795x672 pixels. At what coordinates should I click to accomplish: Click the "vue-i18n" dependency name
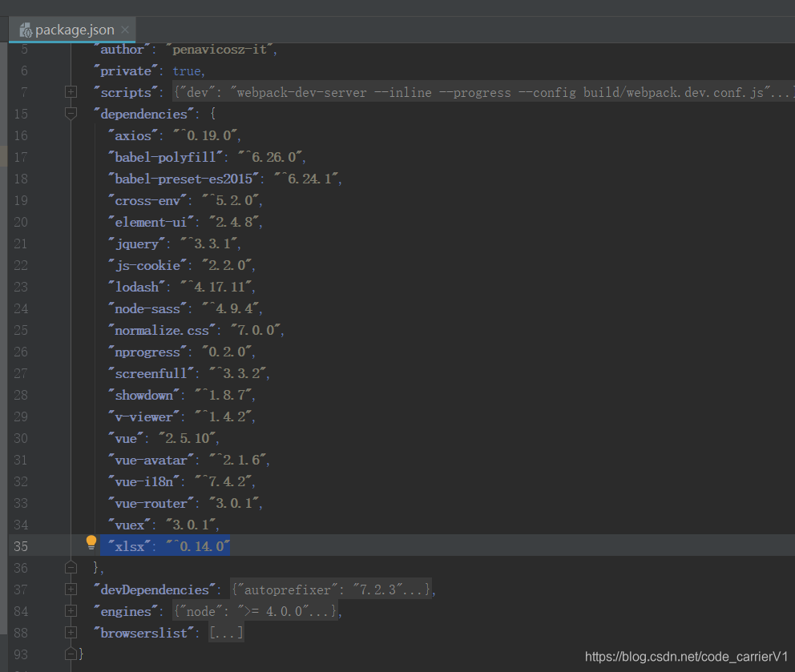[144, 481]
